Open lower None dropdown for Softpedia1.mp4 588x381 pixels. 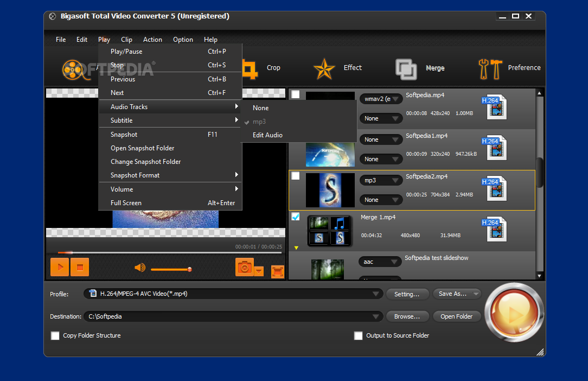[381, 159]
